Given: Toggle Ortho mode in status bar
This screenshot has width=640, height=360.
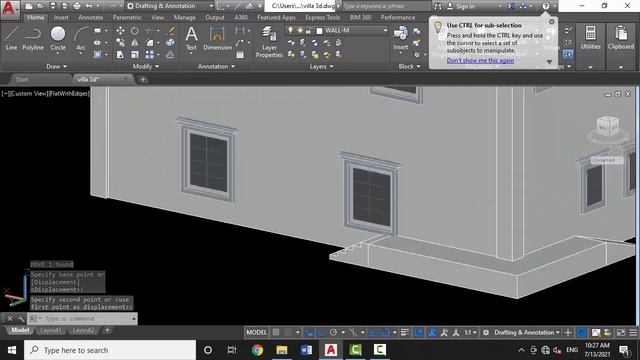Looking at the screenshot, I should pos(321,333).
